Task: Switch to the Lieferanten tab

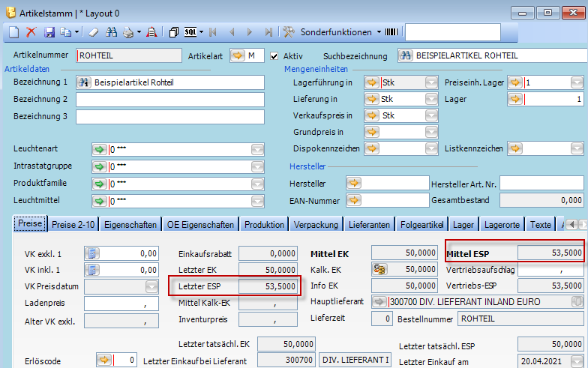Action: pyautogui.click(x=370, y=224)
